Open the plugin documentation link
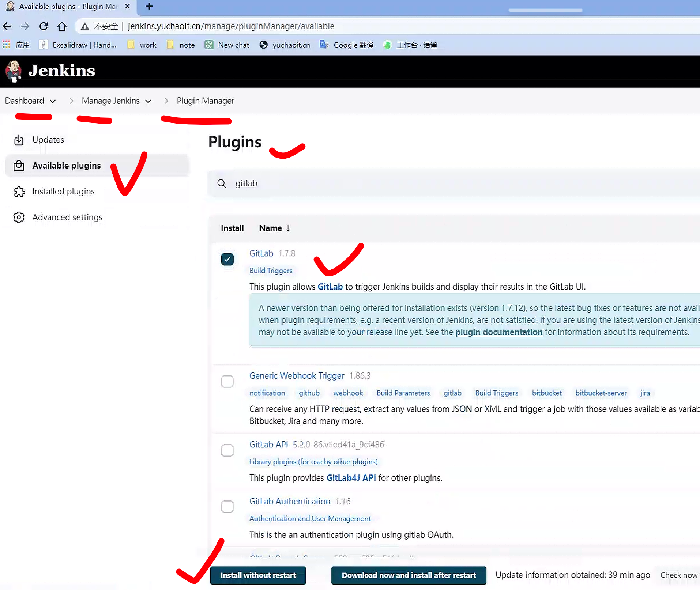Viewport: 700px width, 590px height. pyautogui.click(x=498, y=332)
